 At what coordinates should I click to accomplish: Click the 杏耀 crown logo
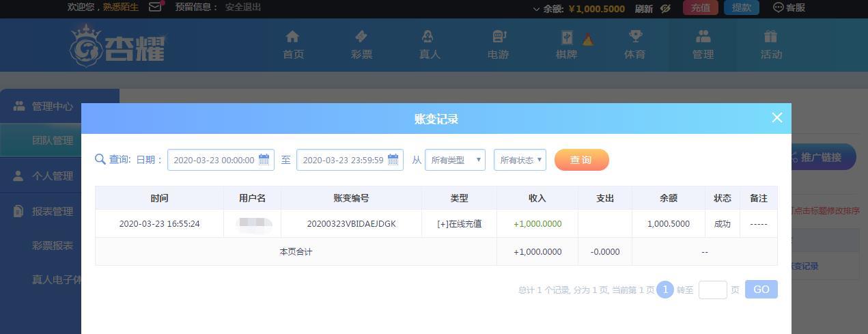(x=117, y=45)
